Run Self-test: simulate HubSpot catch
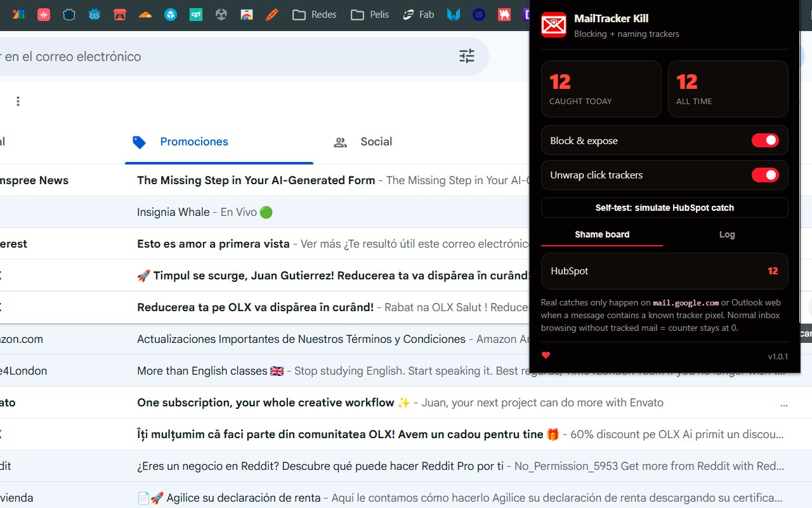Screen dimensions: 812x508 point(664,208)
